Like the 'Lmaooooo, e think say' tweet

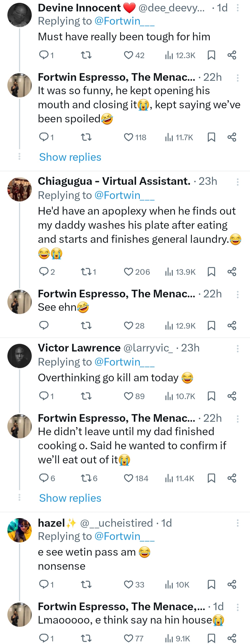coord(129,638)
